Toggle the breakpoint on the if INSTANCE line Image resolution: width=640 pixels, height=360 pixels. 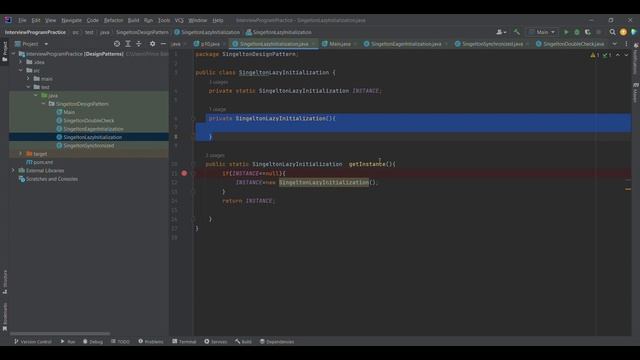point(184,173)
